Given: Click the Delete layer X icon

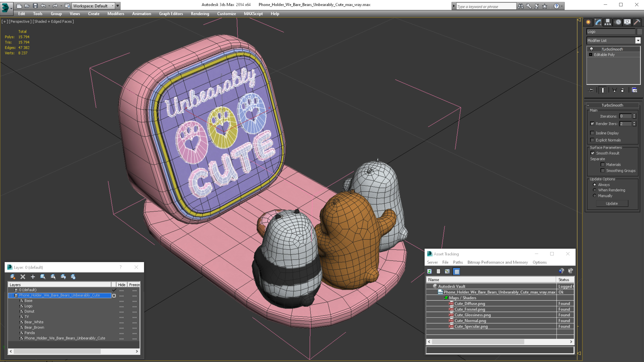Looking at the screenshot, I should (x=23, y=277).
